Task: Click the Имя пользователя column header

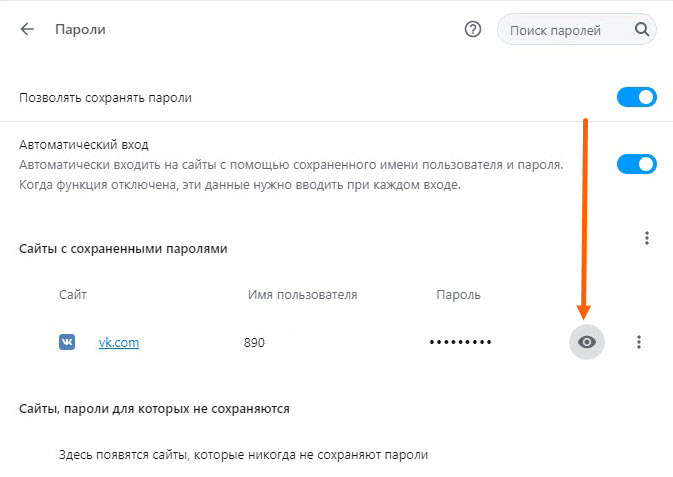Action: click(302, 294)
